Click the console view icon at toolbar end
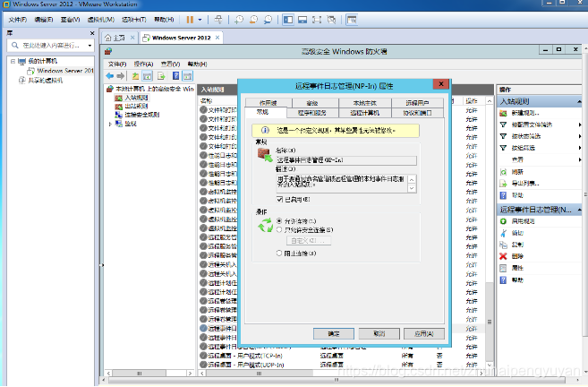The height and width of the screenshot is (387, 588). [352, 20]
